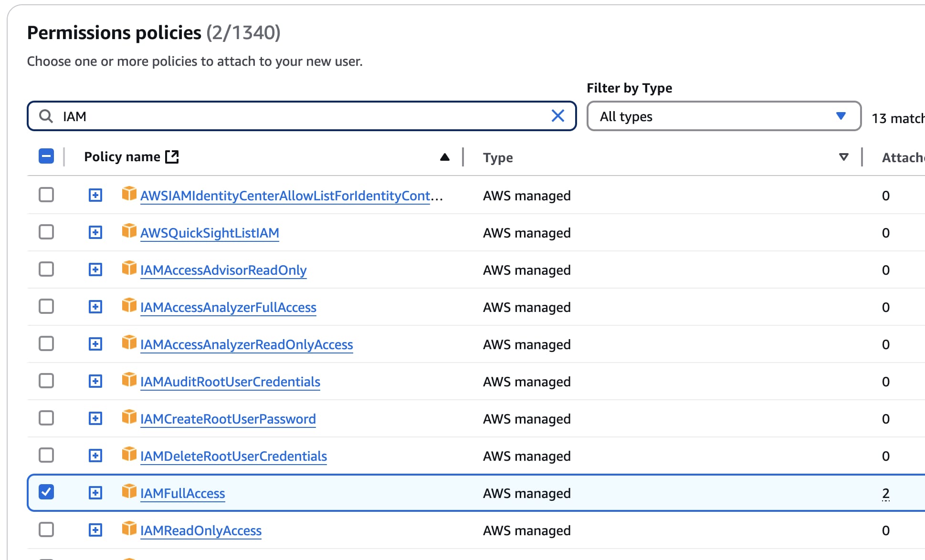
Task: Check the IAMReadOnlyAccess checkbox
Action: (x=46, y=529)
